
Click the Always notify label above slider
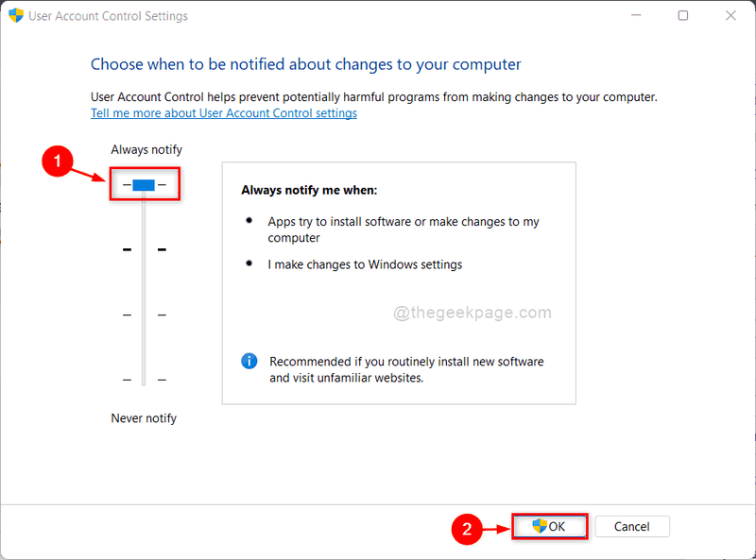coord(146,150)
